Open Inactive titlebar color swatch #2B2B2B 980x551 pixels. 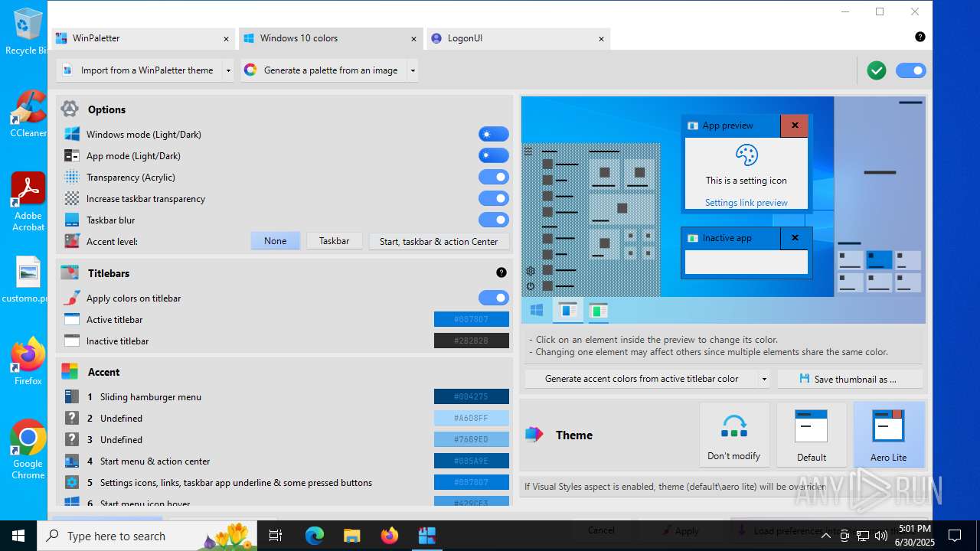(472, 341)
